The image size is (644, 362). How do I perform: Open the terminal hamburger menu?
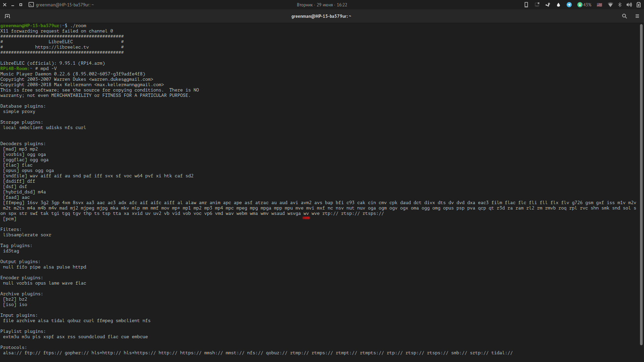pyautogui.click(x=637, y=16)
